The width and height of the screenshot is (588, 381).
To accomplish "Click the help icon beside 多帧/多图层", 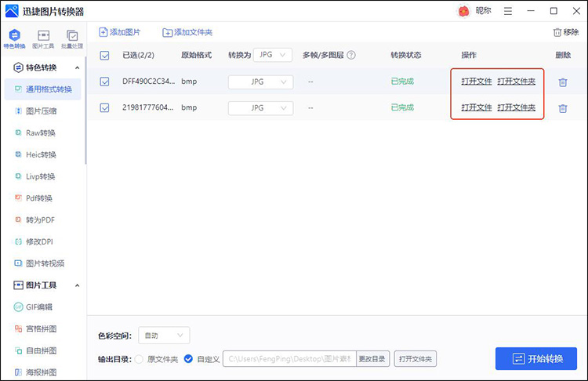I will (x=351, y=55).
